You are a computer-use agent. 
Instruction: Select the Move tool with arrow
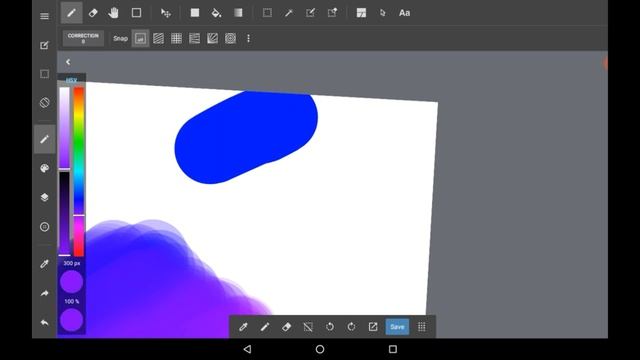pos(165,13)
